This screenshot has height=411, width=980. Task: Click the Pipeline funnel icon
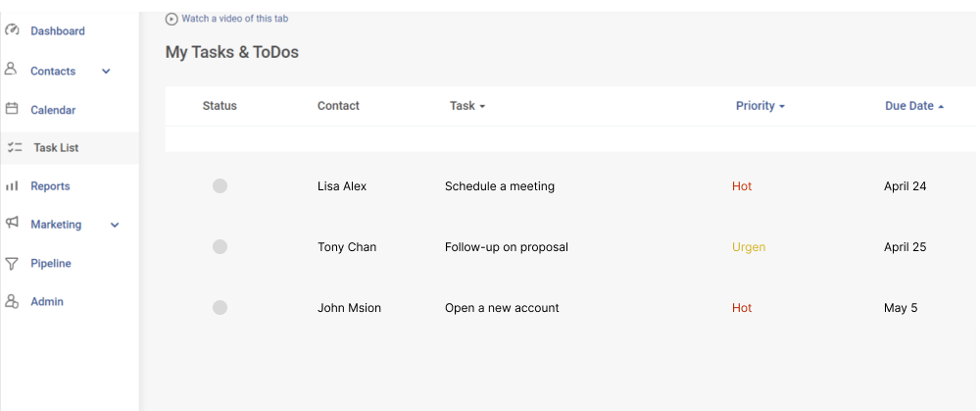pyautogui.click(x=11, y=263)
